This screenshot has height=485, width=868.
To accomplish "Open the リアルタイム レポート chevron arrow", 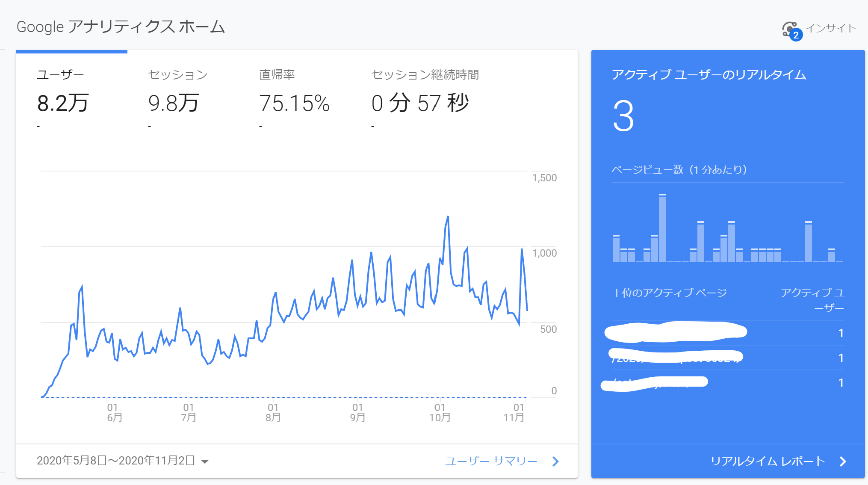I will 843,461.
